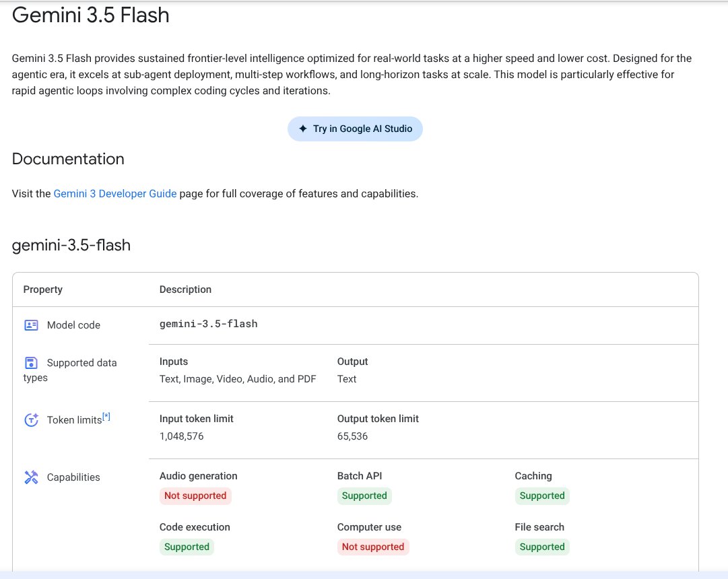Open the Gemini 3 Developer Guide link
The height and width of the screenshot is (579, 728).
[114, 194]
